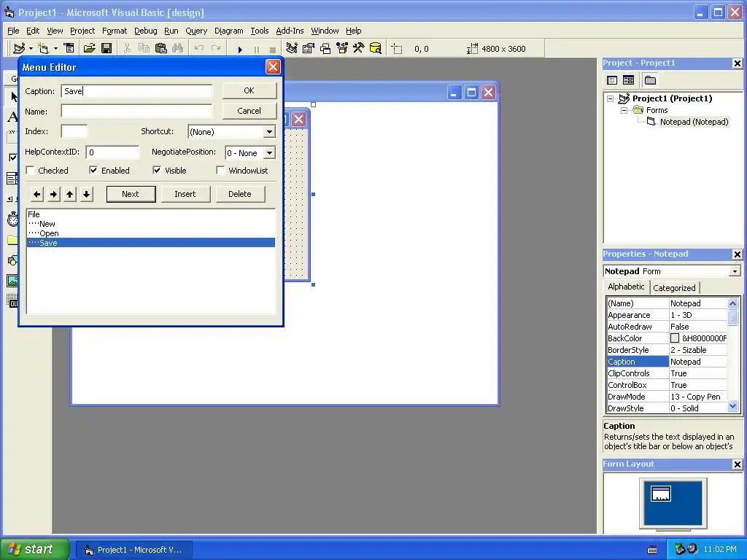
Task: Click the Windows start button
Action: 34,549
